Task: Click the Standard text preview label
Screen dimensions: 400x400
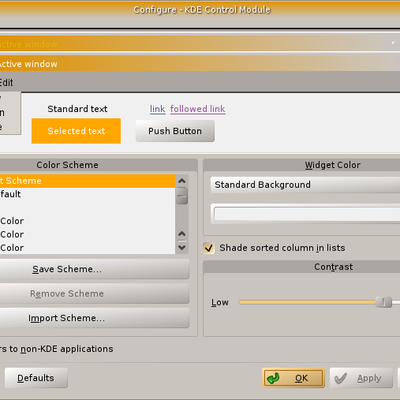Action: pyautogui.click(x=77, y=109)
